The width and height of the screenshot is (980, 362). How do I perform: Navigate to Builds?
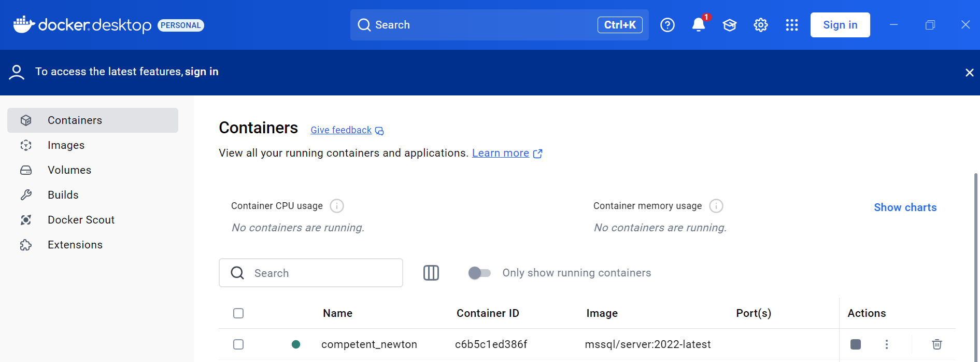point(93,195)
